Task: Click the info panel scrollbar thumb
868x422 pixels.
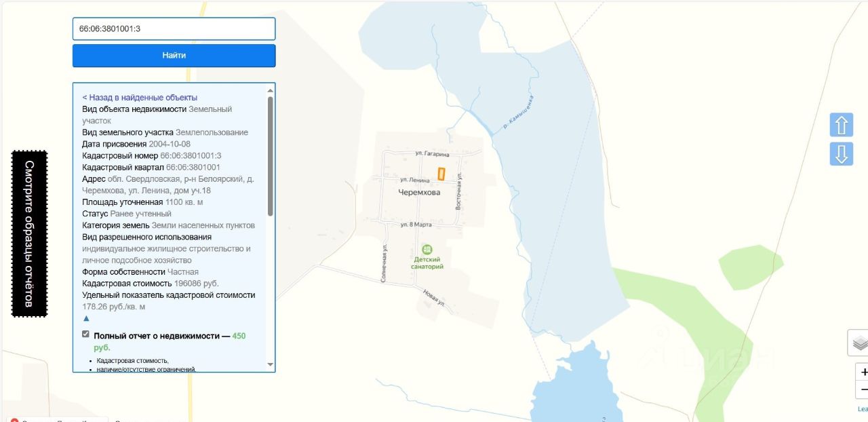Action: (x=271, y=156)
